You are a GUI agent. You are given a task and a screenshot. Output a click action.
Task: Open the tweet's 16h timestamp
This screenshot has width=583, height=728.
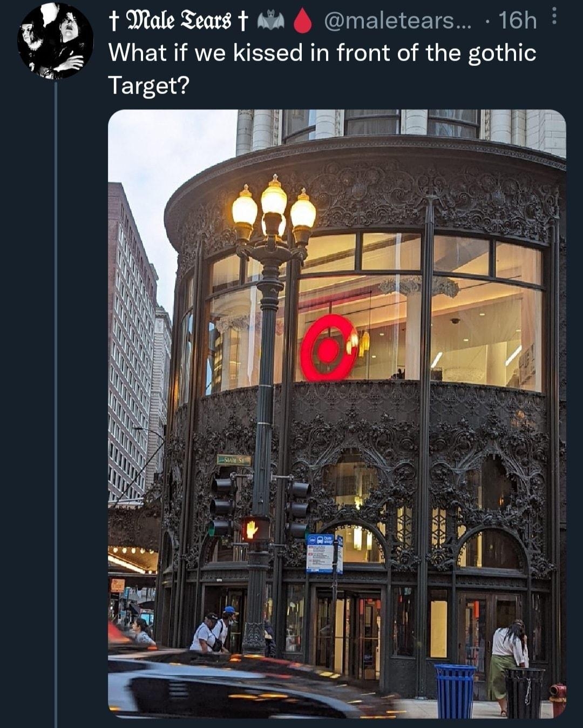coord(518,21)
